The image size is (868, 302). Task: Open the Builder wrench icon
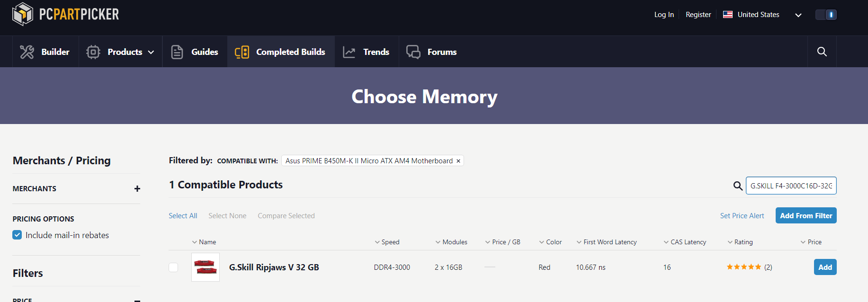(27, 52)
